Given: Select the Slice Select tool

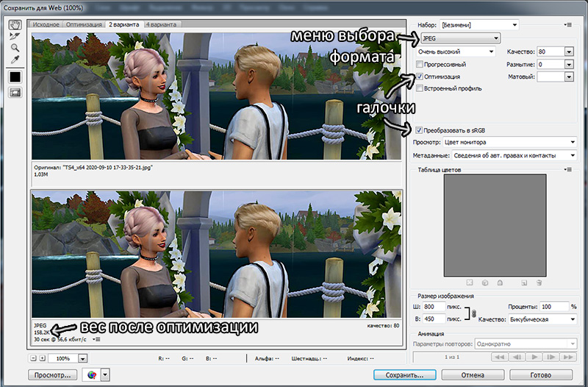Looking at the screenshot, I should click(x=15, y=36).
